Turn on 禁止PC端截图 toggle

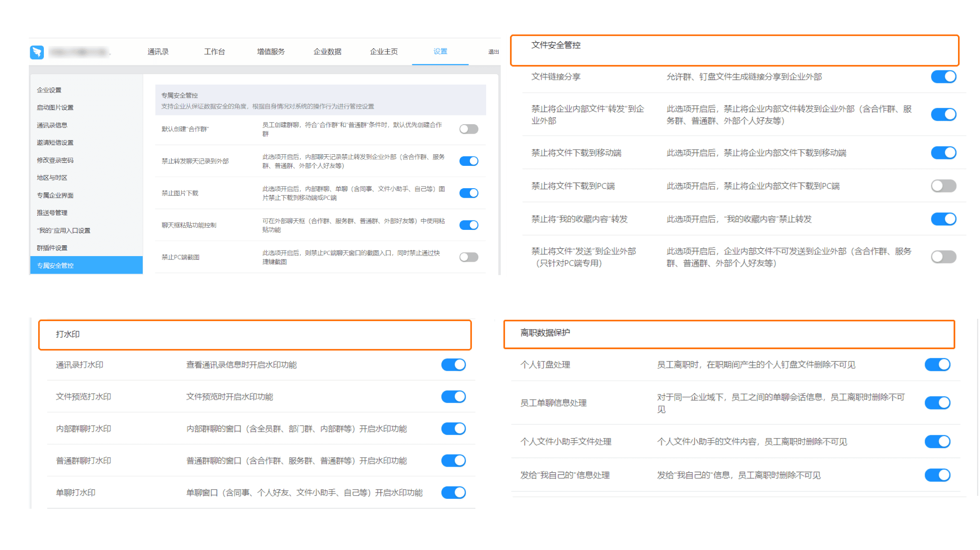pyautogui.click(x=469, y=257)
